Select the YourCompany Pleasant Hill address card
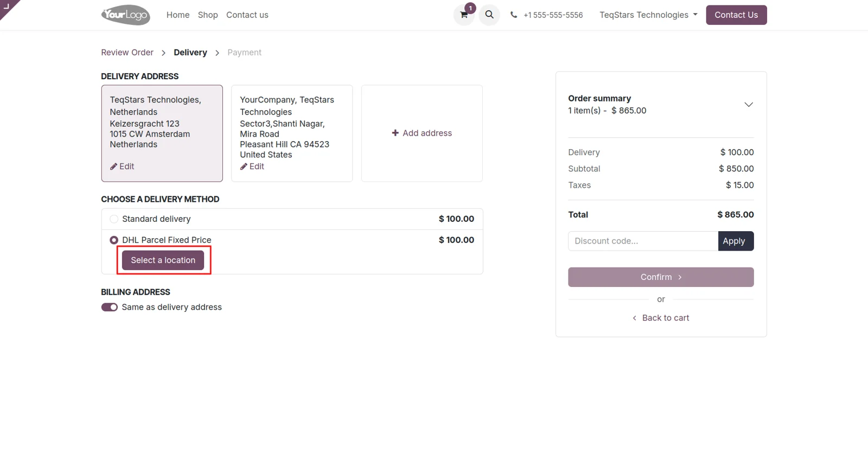868x453 pixels. pyautogui.click(x=292, y=133)
